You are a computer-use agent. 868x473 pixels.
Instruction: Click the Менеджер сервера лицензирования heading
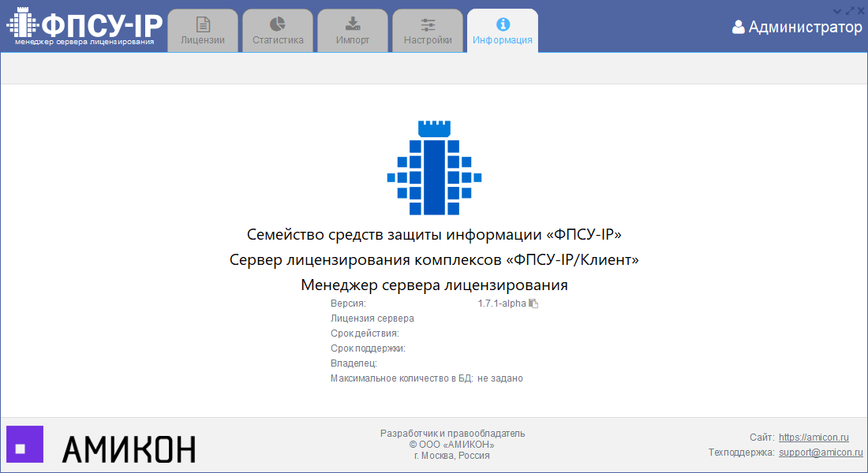pyautogui.click(x=434, y=285)
